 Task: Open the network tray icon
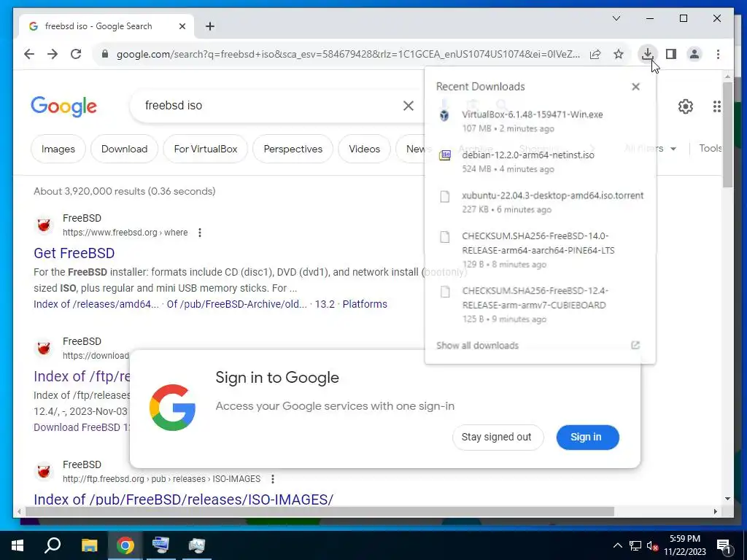click(x=635, y=545)
